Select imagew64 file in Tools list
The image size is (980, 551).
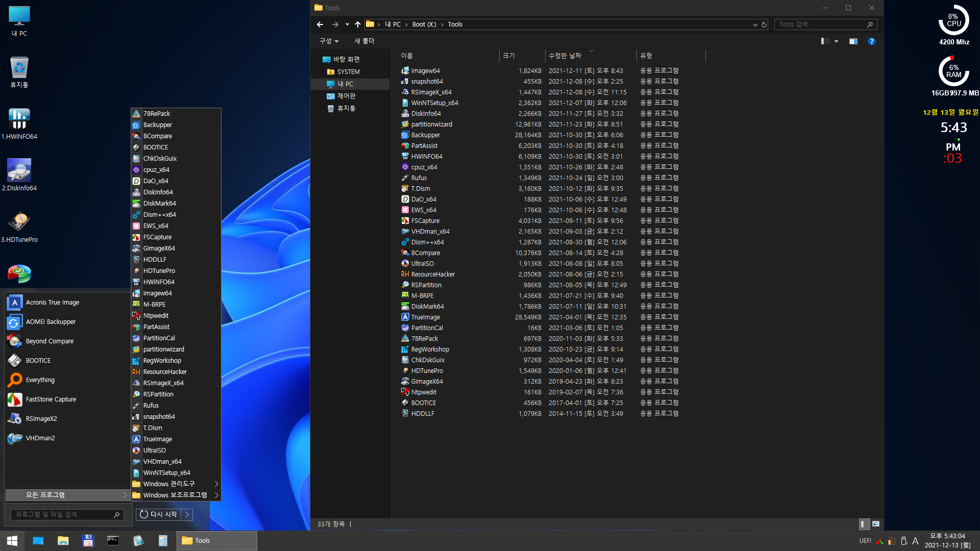click(425, 71)
